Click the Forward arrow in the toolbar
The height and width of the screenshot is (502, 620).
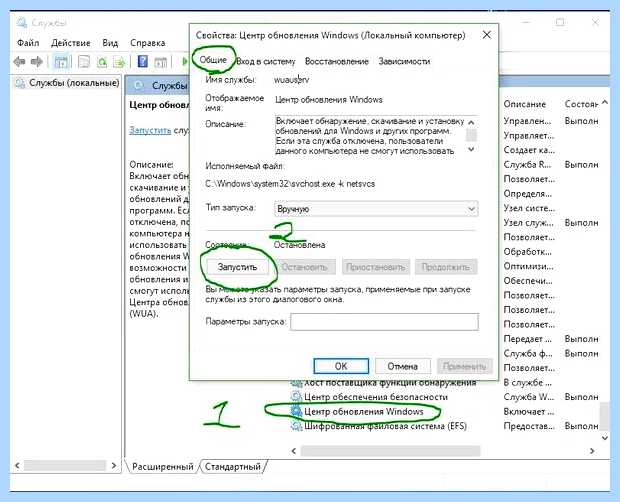tap(37, 62)
